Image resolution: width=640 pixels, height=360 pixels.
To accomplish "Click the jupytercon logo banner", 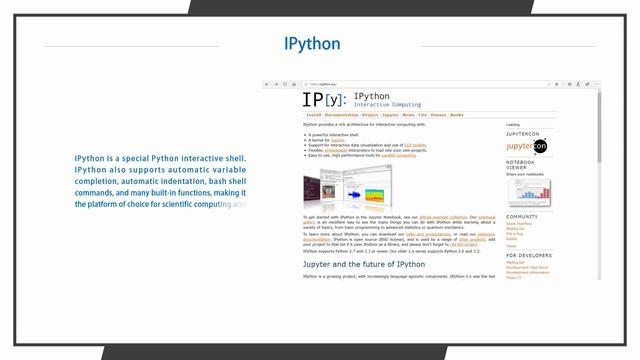I will [527, 146].
